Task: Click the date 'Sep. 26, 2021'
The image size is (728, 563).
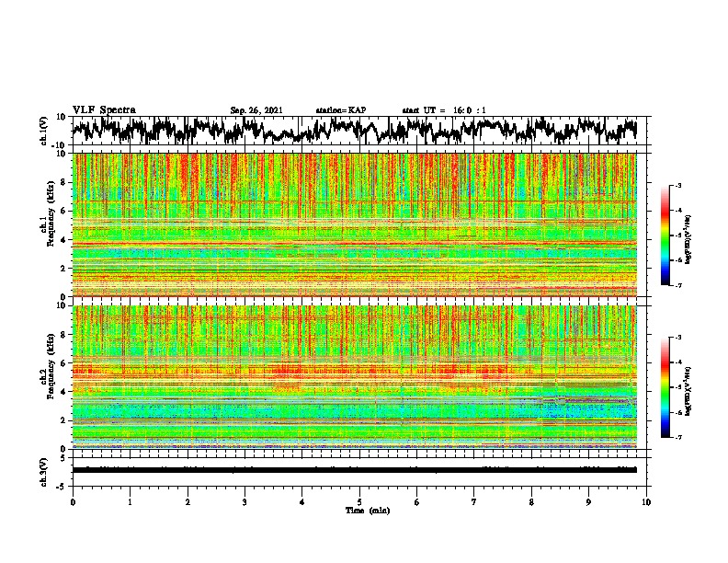Action: point(256,110)
